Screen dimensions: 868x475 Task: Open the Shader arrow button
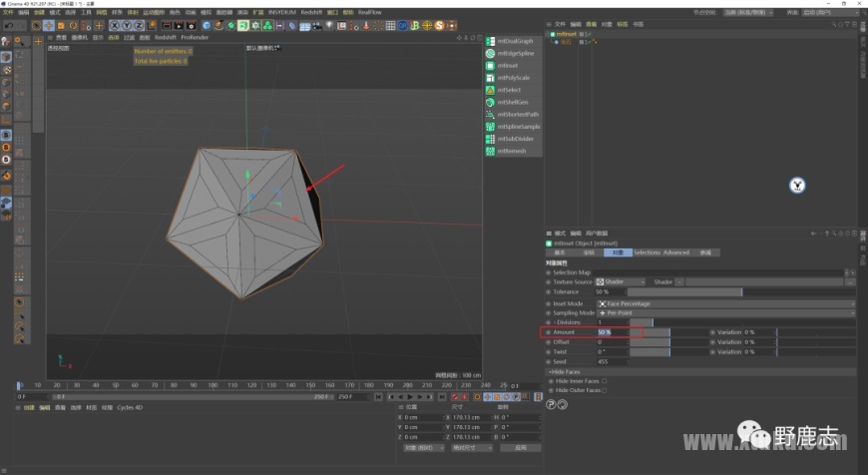[679, 281]
